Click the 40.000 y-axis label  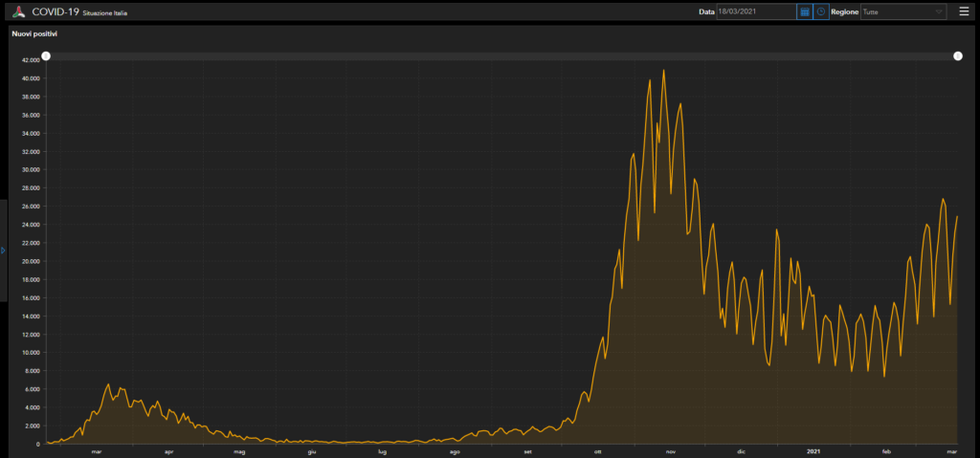32,78
